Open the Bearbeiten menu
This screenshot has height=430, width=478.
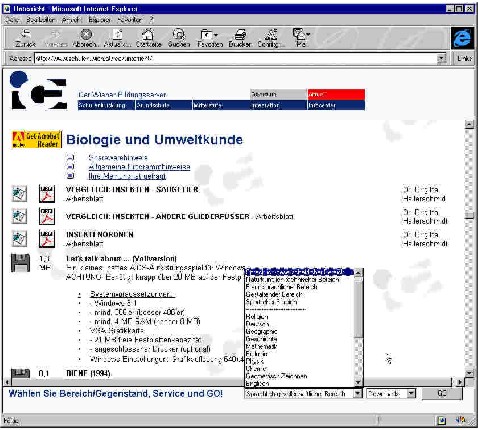41,20
